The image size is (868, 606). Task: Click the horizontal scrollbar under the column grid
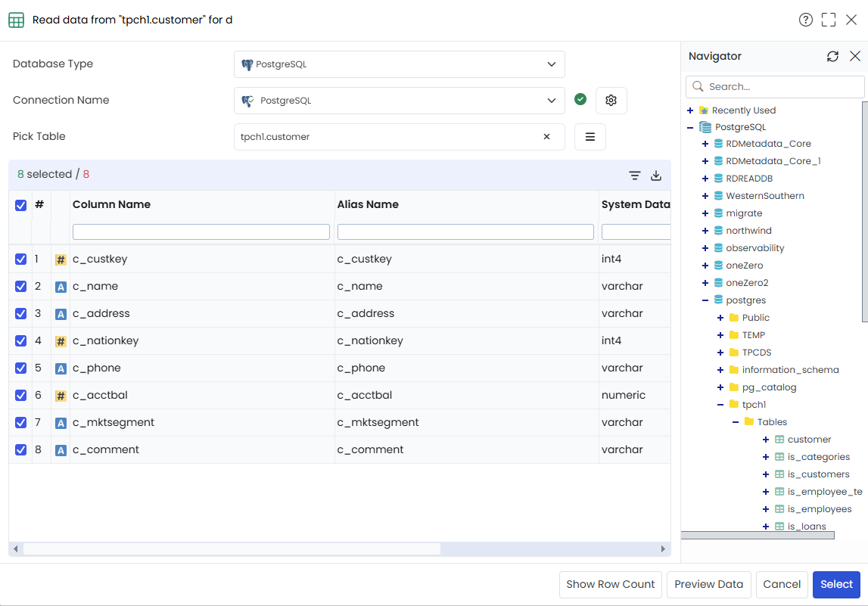(x=232, y=549)
